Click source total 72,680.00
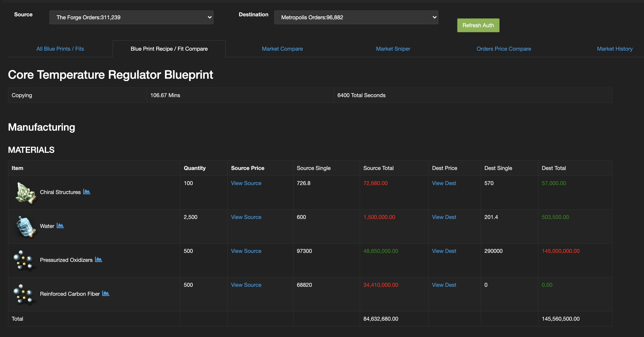Image resolution: width=644 pixels, height=337 pixels. click(x=375, y=183)
